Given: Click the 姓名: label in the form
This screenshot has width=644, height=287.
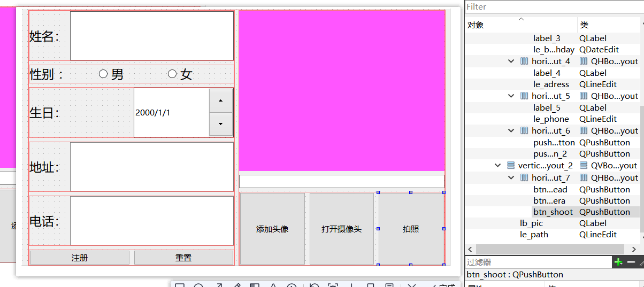Looking at the screenshot, I should click(44, 36).
